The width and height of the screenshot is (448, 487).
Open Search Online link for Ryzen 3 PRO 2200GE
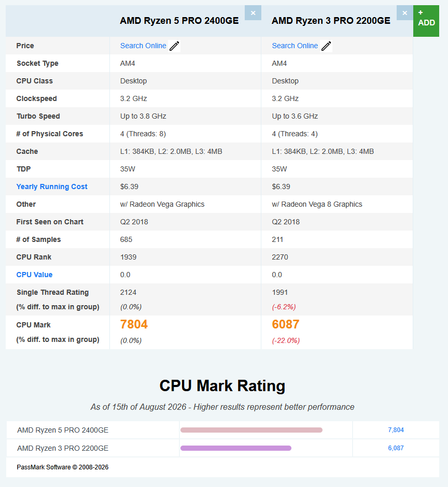pyautogui.click(x=295, y=46)
